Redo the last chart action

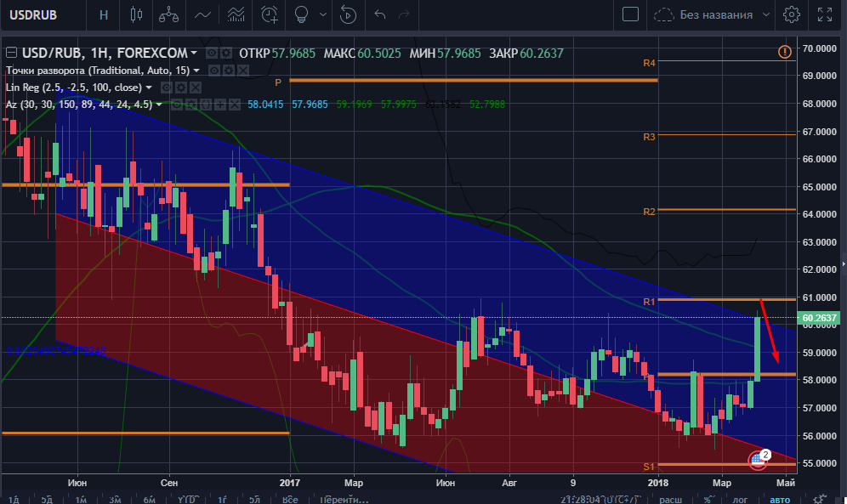point(403,14)
